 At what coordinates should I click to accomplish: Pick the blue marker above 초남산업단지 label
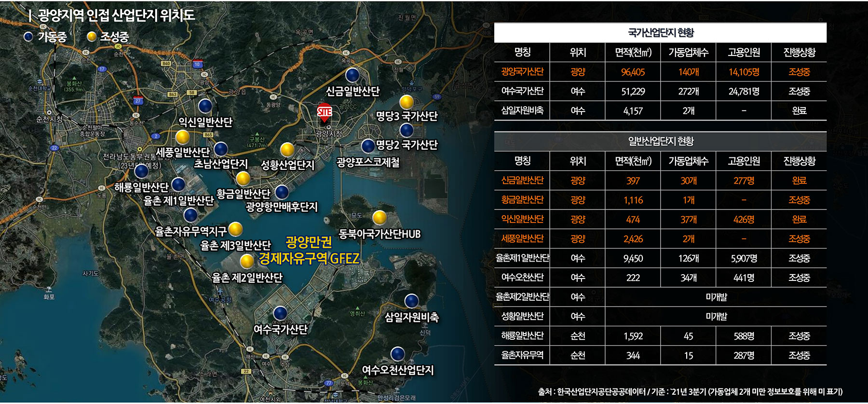221,149
